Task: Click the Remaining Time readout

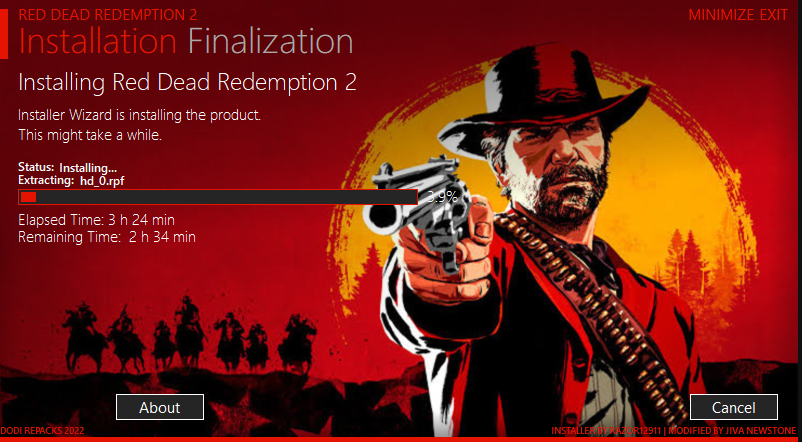Action: [107, 237]
